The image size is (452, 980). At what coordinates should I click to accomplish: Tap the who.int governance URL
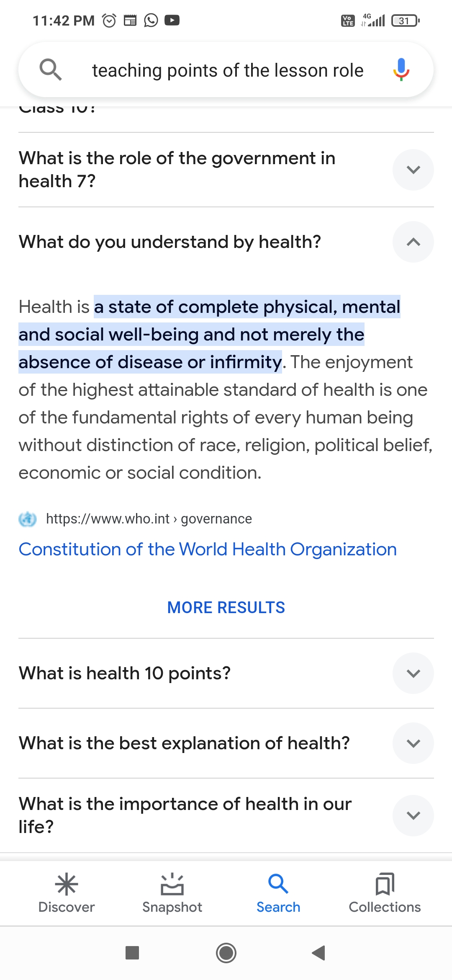[x=149, y=519]
